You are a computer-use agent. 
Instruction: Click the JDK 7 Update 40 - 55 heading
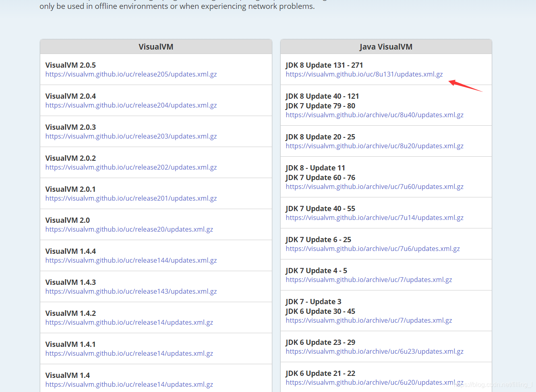tap(321, 208)
